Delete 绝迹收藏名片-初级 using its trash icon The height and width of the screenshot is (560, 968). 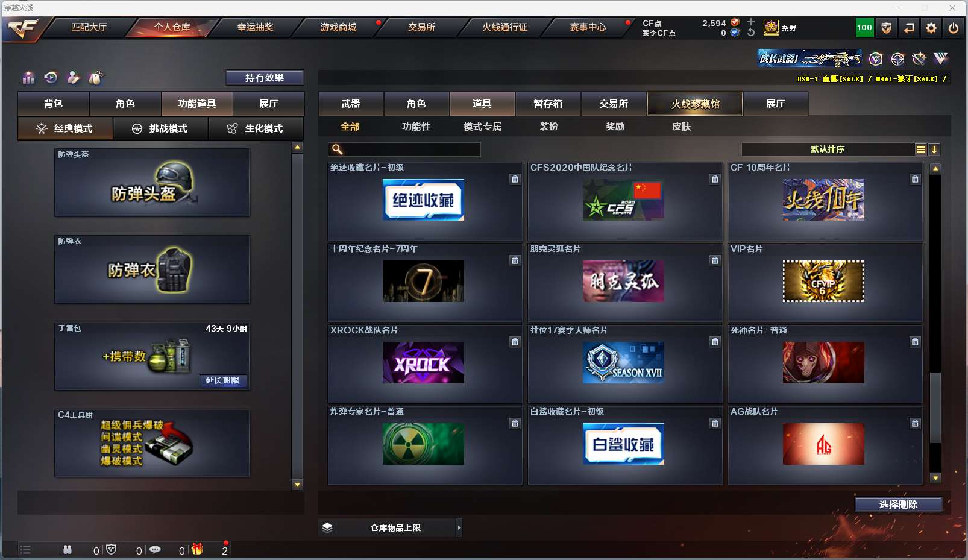click(515, 179)
